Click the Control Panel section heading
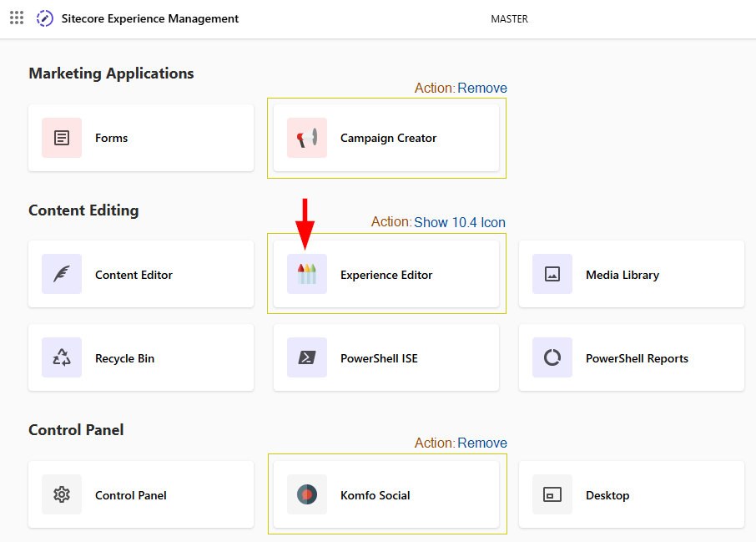The height and width of the screenshot is (542, 756). pyautogui.click(x=76, y=429)
